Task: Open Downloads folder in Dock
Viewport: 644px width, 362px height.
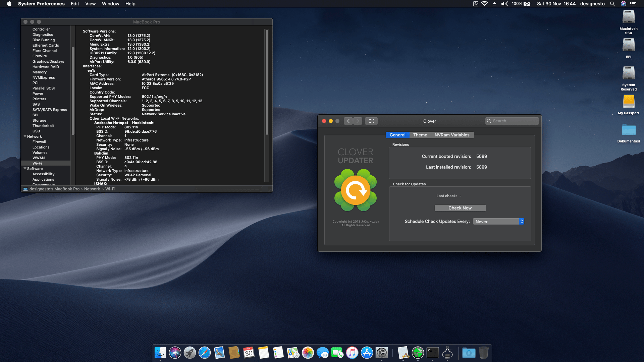Action: coord(469,353)
